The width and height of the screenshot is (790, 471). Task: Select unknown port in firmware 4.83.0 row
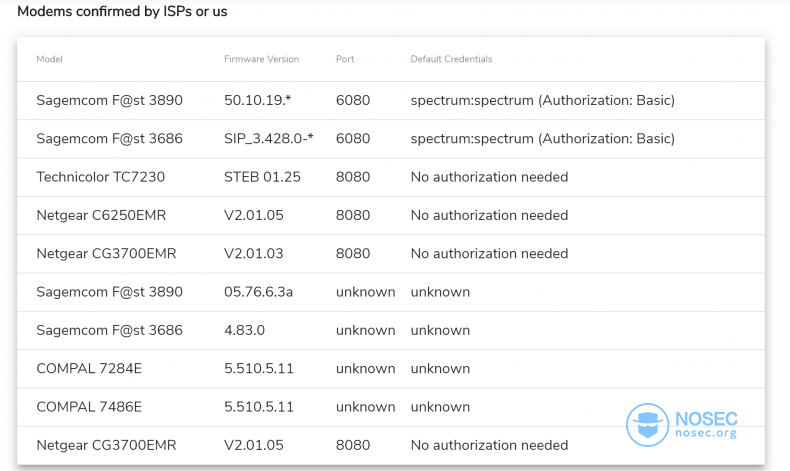click(x=366, y=330)
